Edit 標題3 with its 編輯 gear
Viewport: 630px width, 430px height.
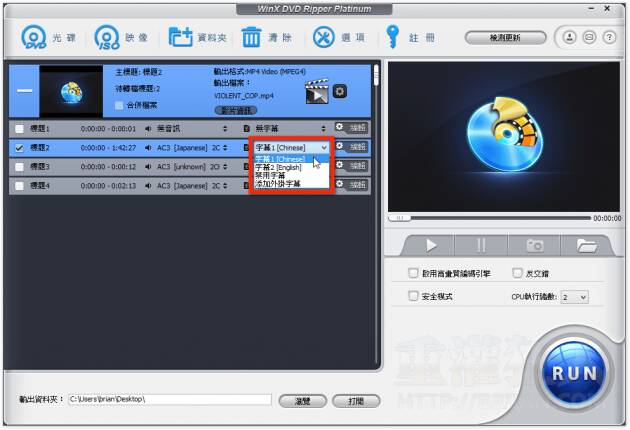click(352, 166)
